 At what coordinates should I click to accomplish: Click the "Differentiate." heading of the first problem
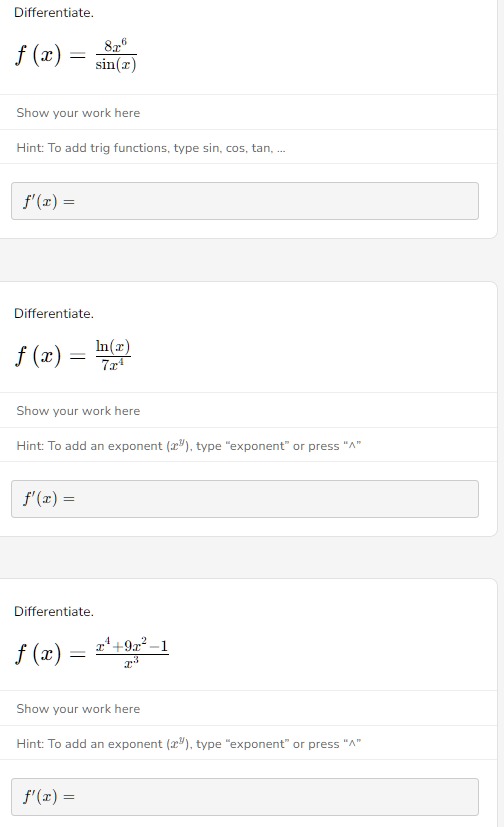tap(54, 13)
